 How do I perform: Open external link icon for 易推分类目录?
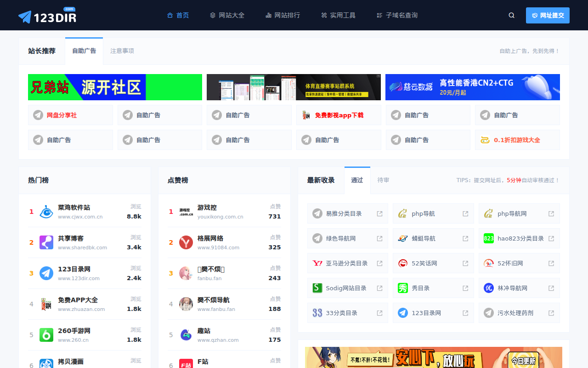(x=379, y=214)
